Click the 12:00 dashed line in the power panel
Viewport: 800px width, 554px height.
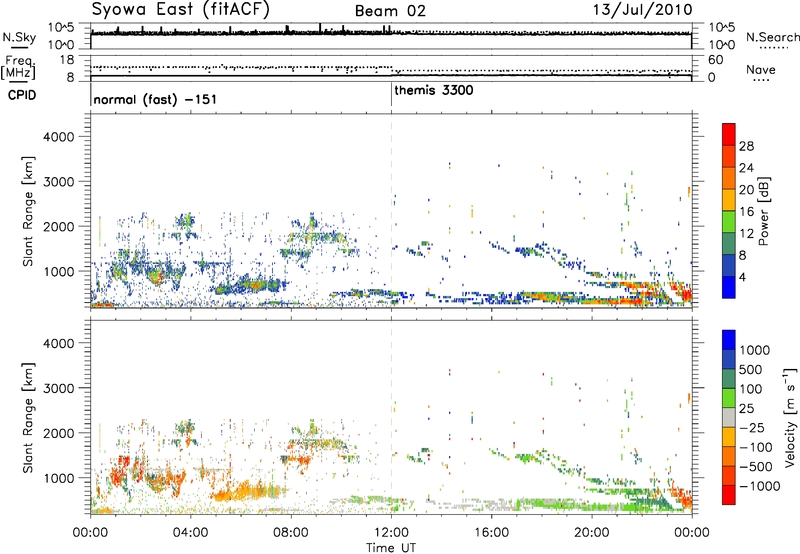[x=391, y=211]
